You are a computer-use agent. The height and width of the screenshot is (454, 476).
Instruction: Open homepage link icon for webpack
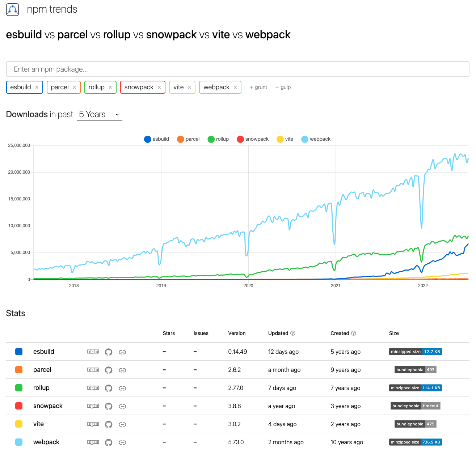point(122,442)
